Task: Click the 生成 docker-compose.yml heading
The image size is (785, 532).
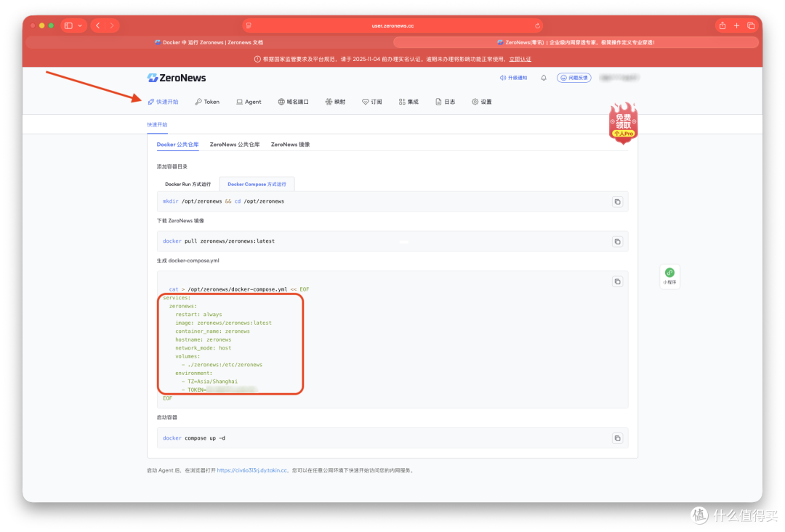Action: coord(188,261)
